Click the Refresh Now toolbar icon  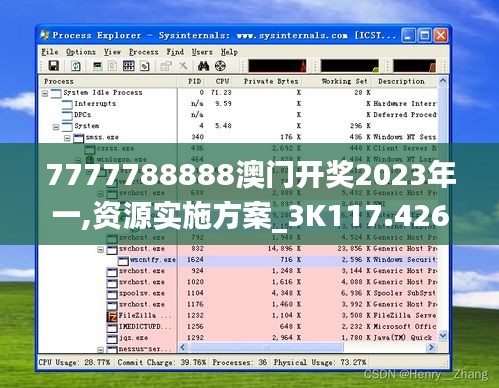point(76,66)
